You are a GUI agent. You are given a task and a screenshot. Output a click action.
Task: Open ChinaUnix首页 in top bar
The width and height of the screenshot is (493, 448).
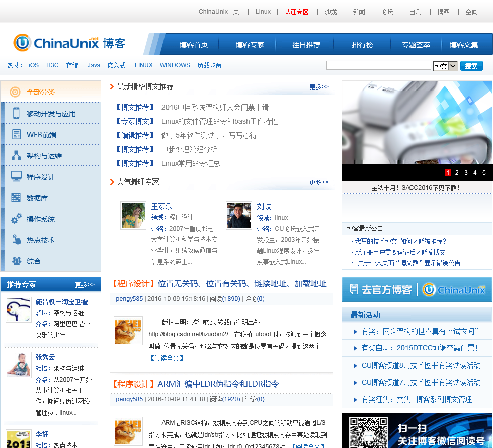click(x=219, y=12)
